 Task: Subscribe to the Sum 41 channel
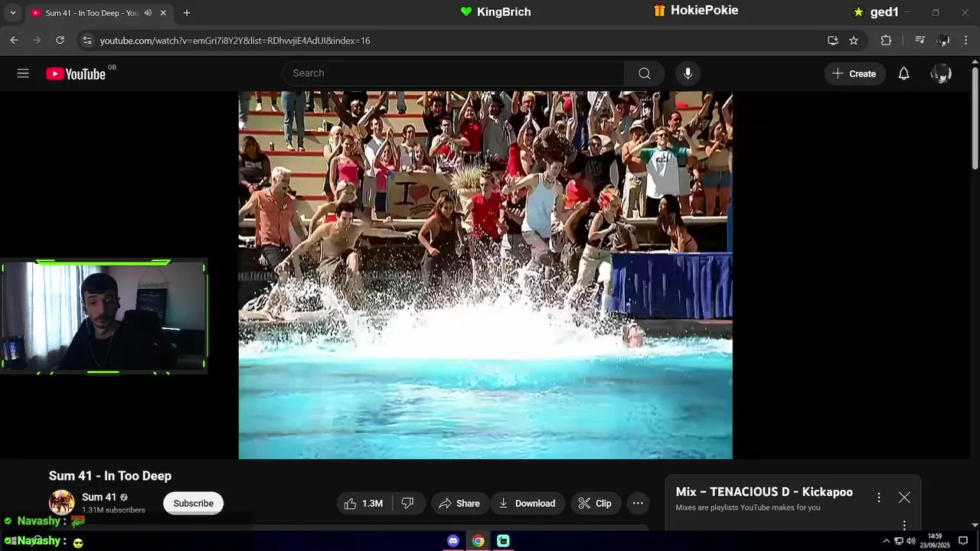193,503
